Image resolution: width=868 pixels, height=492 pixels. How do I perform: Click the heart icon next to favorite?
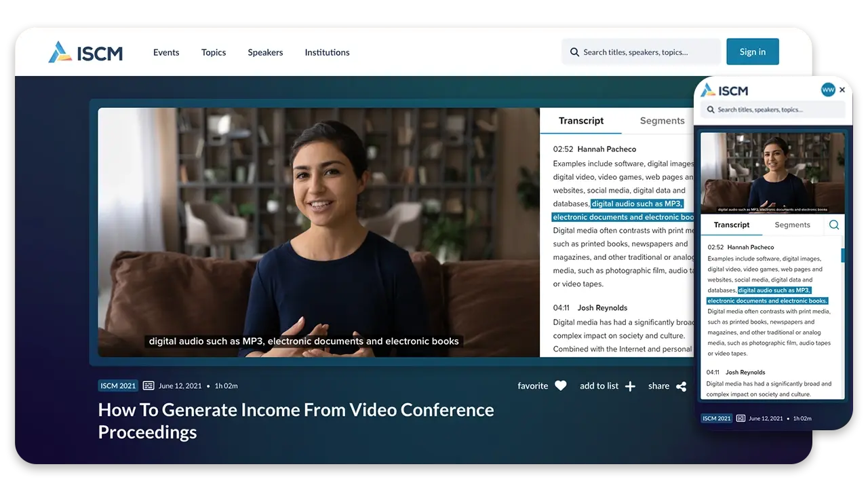tap(560, 385)
